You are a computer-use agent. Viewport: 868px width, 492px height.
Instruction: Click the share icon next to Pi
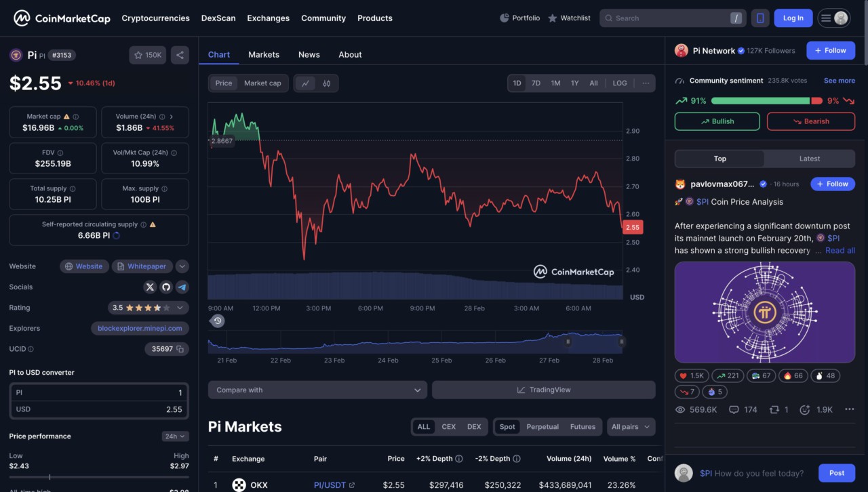coord(180,55)
